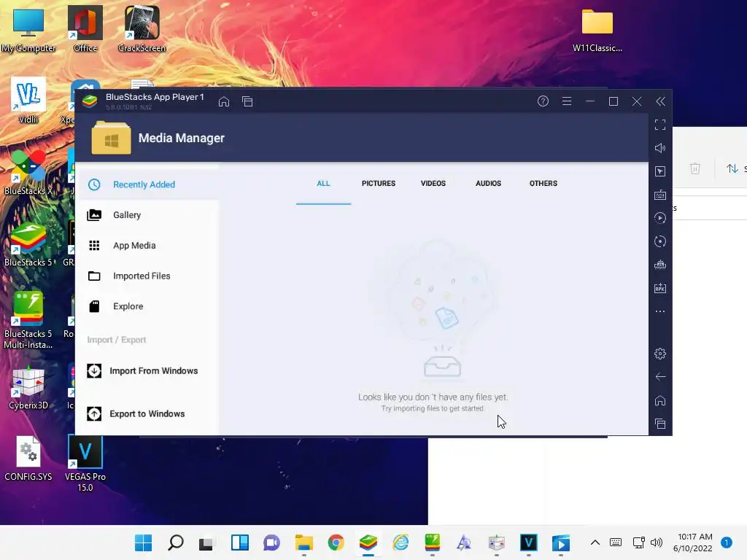Open taskbar Search
This screenshot has height=560, width=747.
[x=176, y=542]
